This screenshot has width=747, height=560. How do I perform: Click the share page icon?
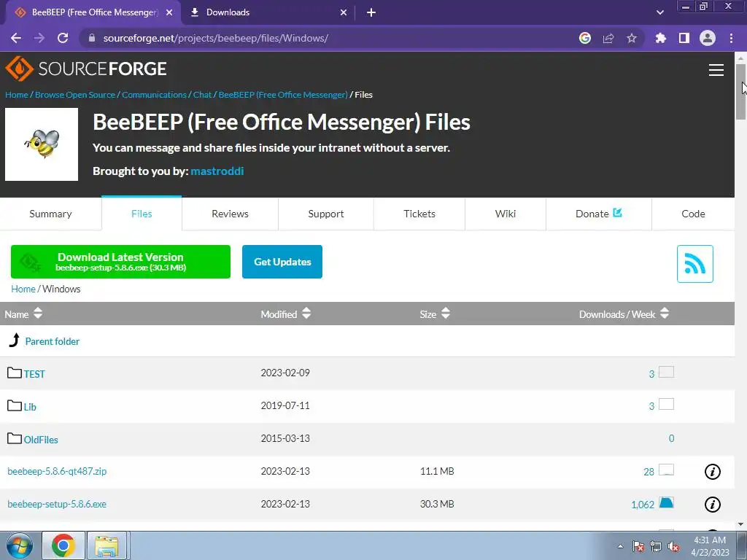point(608,38)
